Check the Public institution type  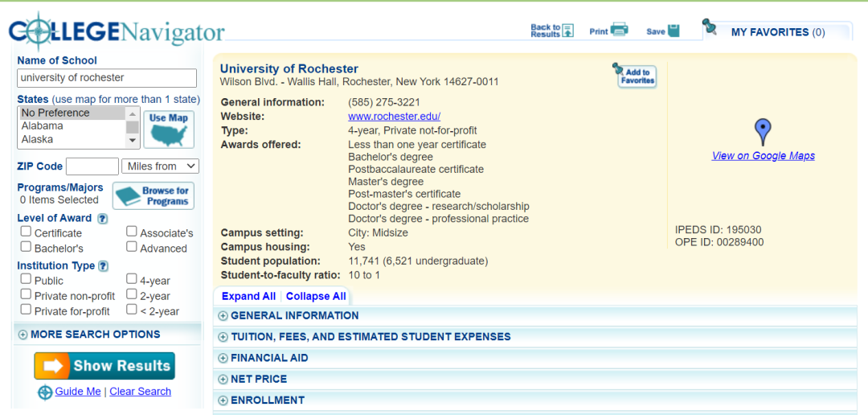pos(26,279)
